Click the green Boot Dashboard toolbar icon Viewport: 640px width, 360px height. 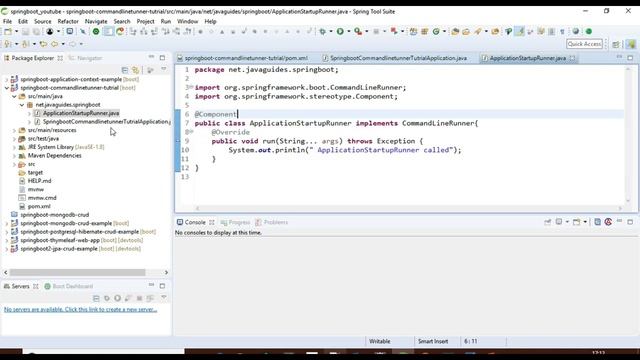96,31
